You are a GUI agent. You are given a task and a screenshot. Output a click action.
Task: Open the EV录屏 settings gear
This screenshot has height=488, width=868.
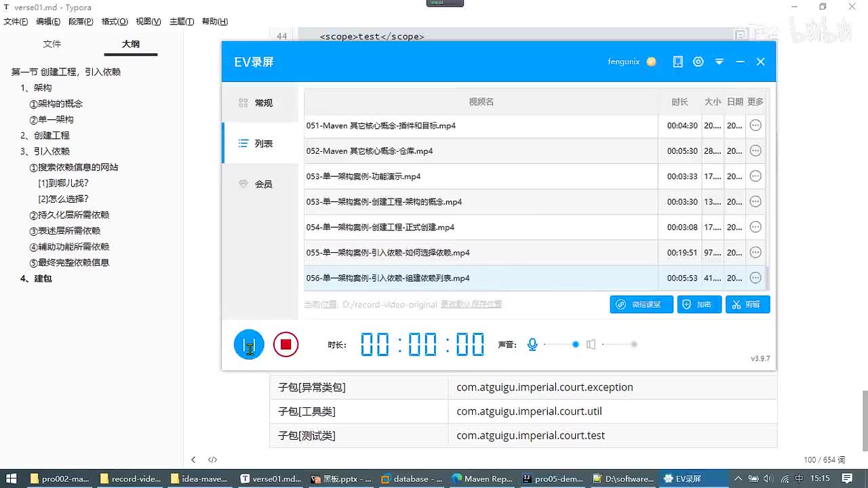(x=698, y=62)
